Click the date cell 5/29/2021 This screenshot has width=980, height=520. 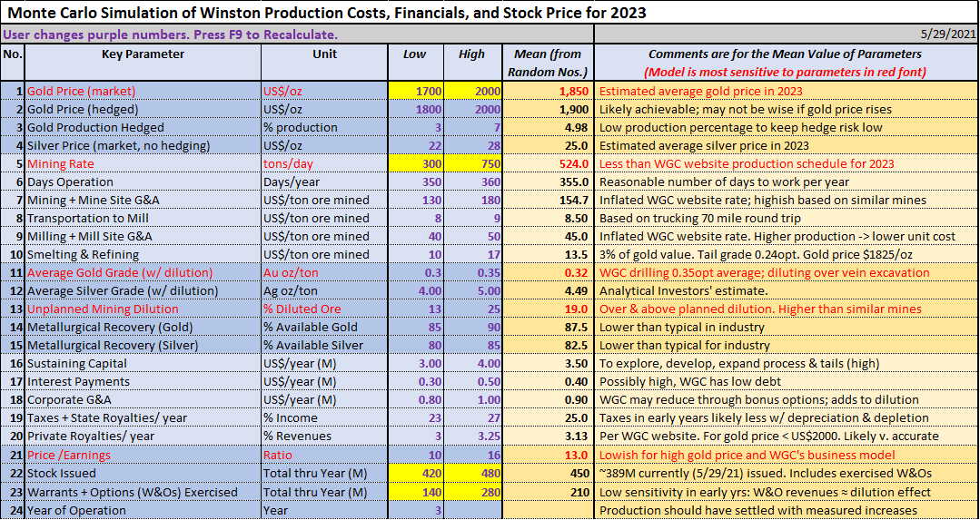[x=787, y=34]
